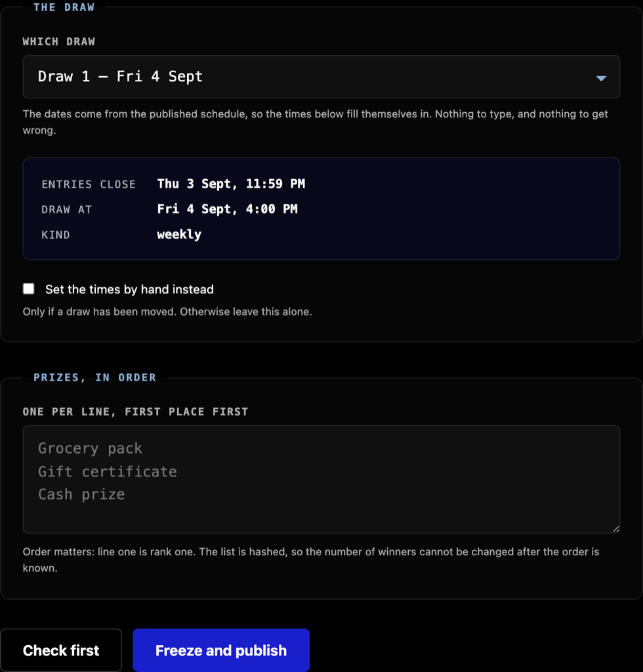Image resolution: width=643 pixels, height=672 pixels.
Task: Enable Set the times by hand instead
Action: 29,289
